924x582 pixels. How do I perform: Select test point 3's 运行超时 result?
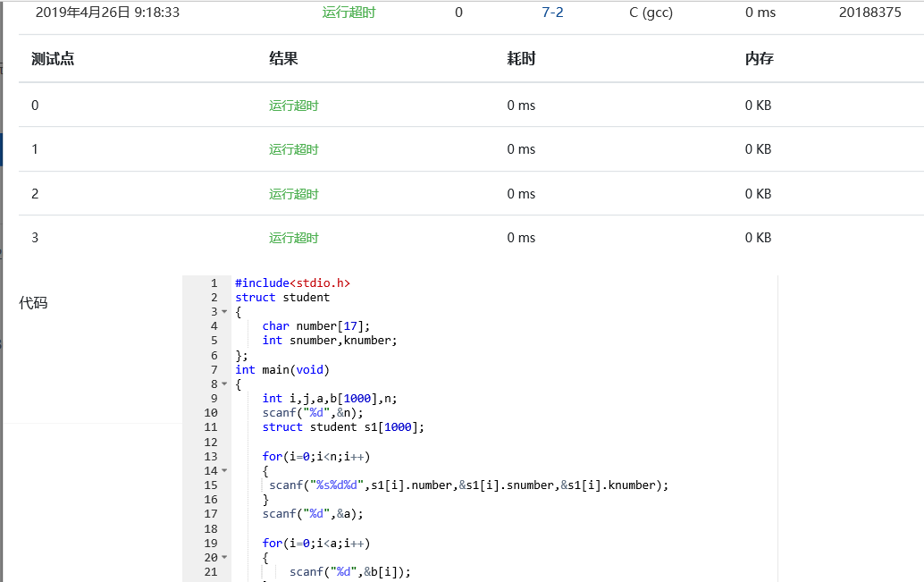[293, 238]
